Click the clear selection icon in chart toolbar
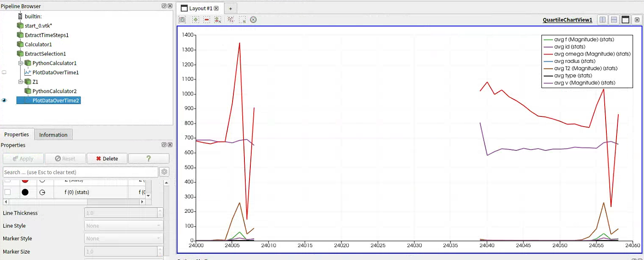The height and width of the screenshot is (260, 644). click(x=253, y=20)
